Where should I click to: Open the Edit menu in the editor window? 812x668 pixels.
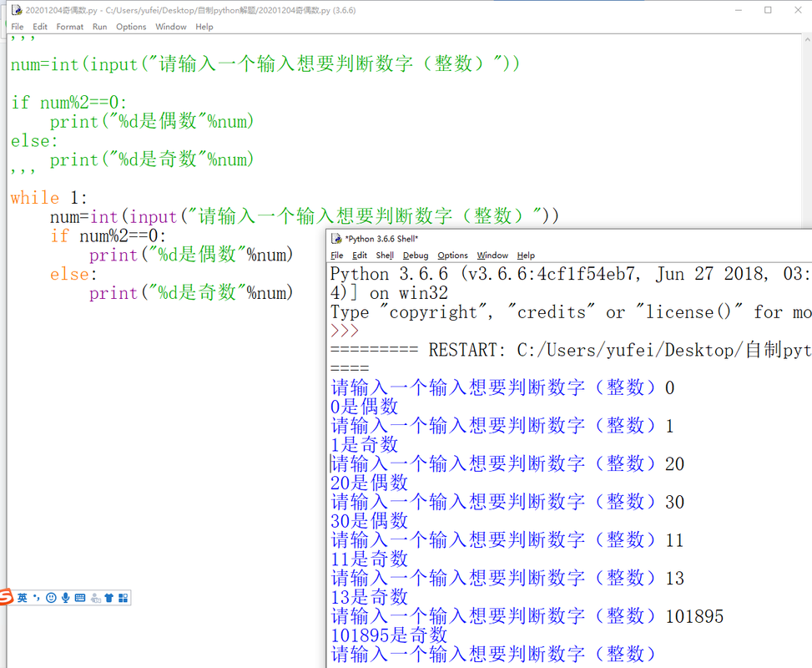click(40, 27)
